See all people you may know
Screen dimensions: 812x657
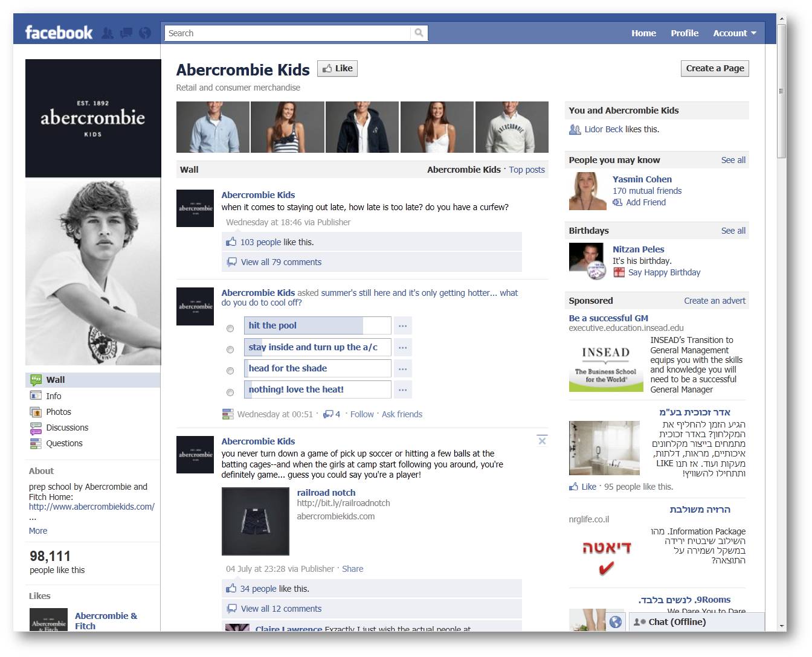[x=733, y=160]
